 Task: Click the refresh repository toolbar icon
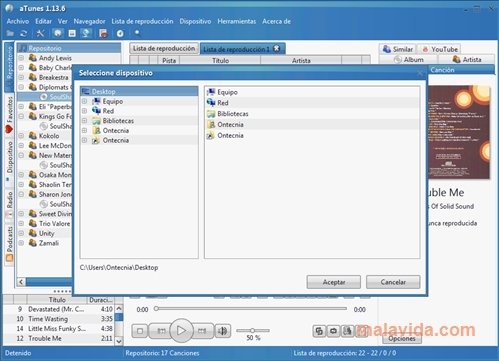(23, 33)
